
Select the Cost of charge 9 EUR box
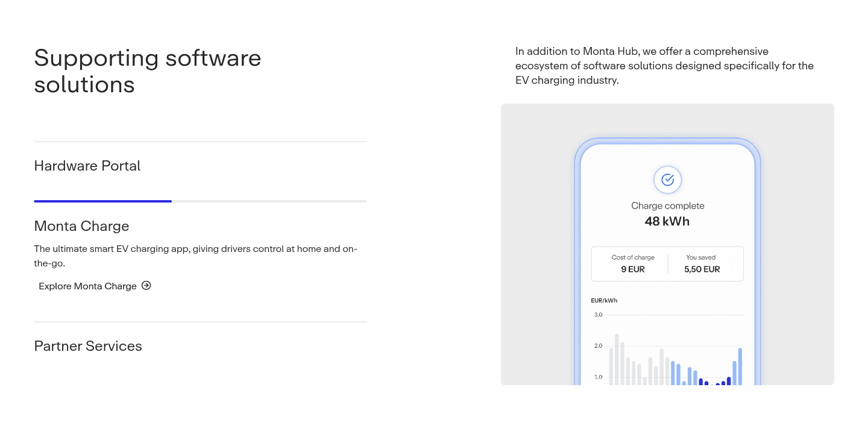(633, 263)
